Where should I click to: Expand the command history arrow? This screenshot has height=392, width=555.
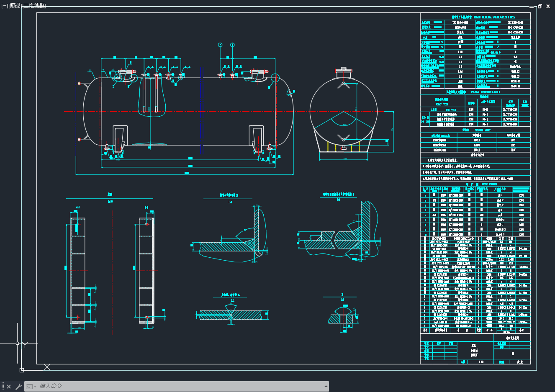326,386
